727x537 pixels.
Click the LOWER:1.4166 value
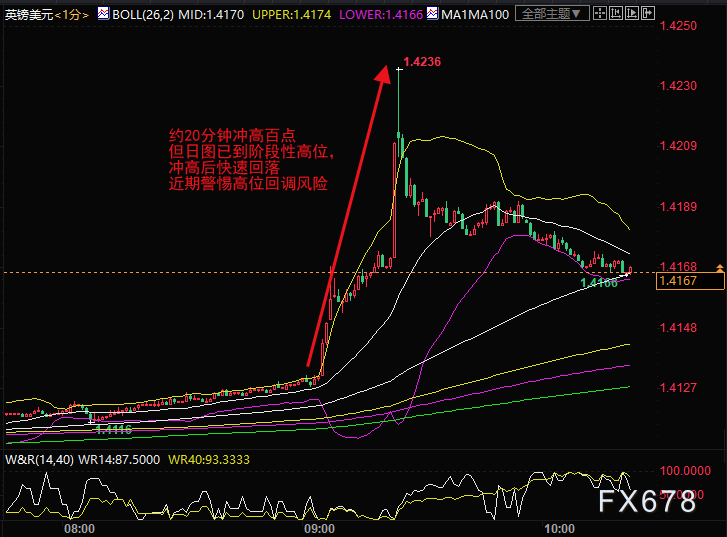pyautogui.click(x=381, y=15)
